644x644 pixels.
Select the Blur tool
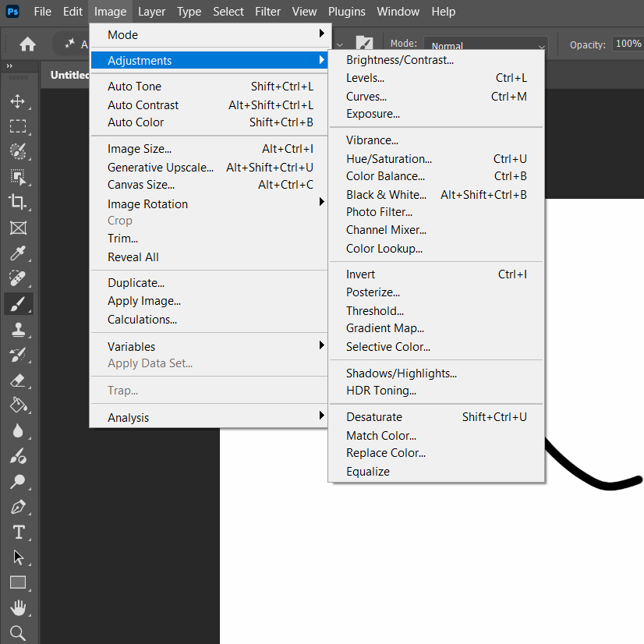tap(18, 431)
